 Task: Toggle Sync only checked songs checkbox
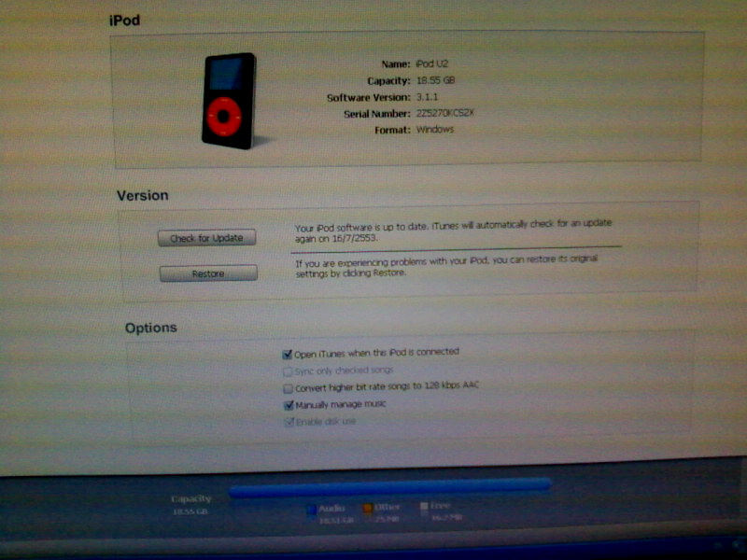click(x=288, y=371)
